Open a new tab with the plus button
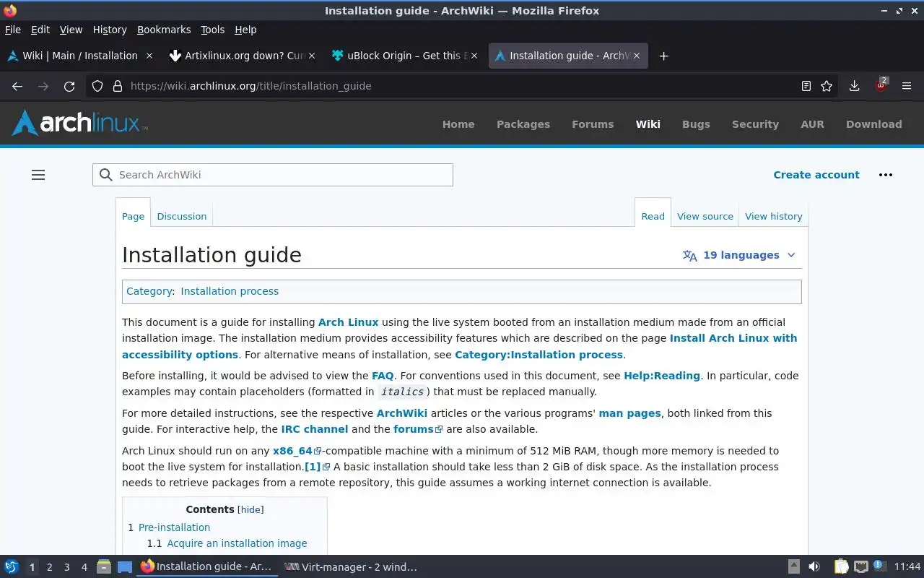Image resolution: width=924 pixels, height=578 pixels. point(663,56)
